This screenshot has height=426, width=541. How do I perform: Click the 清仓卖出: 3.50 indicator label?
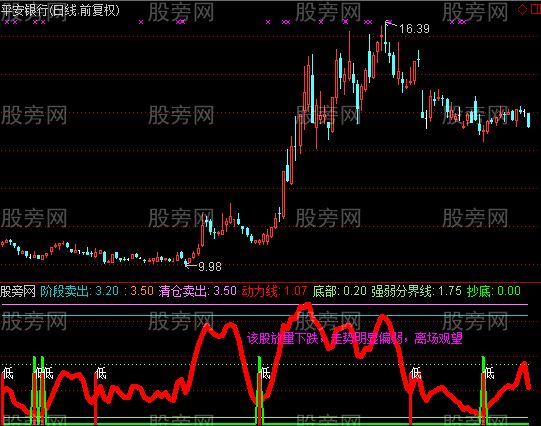[197, 291]
